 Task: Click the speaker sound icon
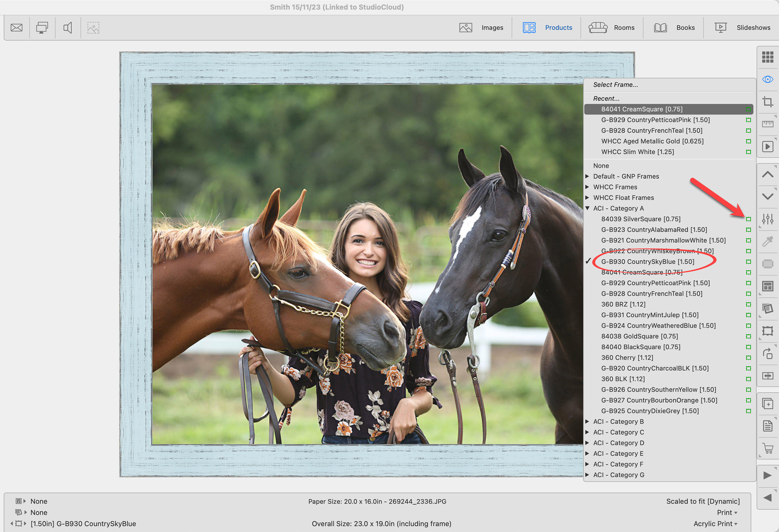[68, 28]
